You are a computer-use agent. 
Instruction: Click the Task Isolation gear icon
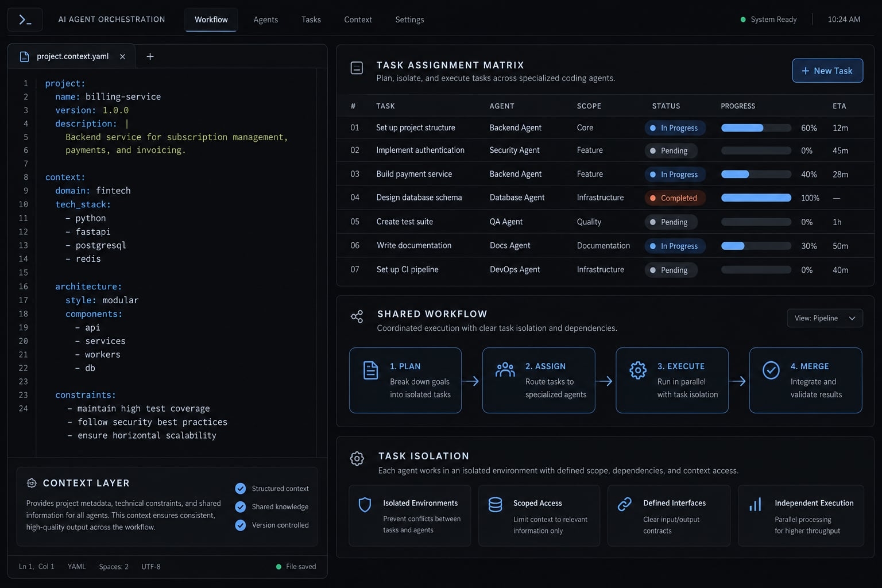(357, 458)
